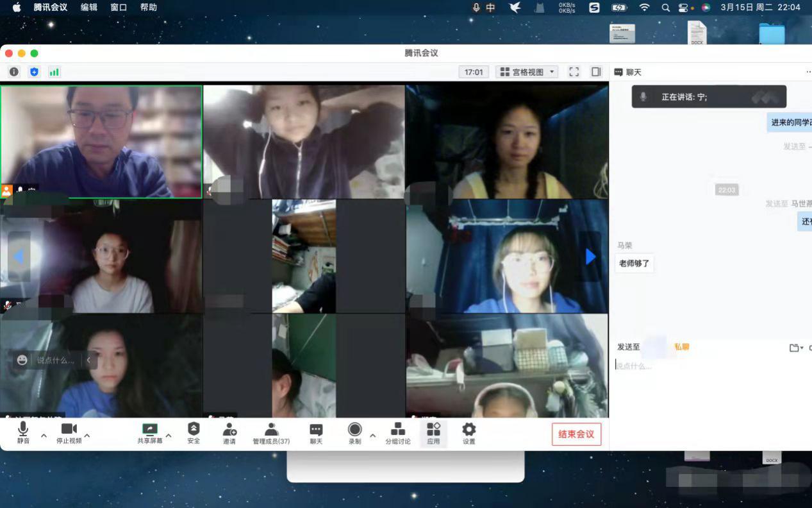Mute the microphone with 静音
This screenshot has height=508, width=812.
(23, 430)
